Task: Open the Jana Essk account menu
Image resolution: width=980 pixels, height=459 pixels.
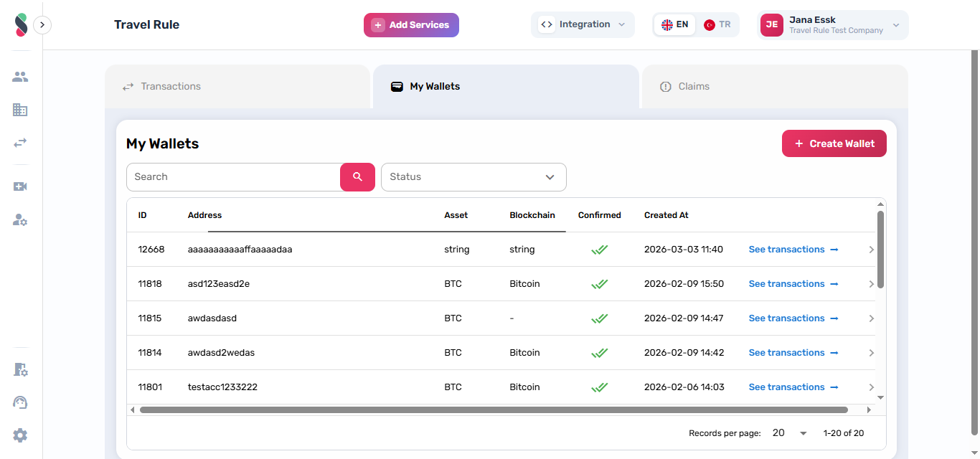Action: [x=834, y=25]
